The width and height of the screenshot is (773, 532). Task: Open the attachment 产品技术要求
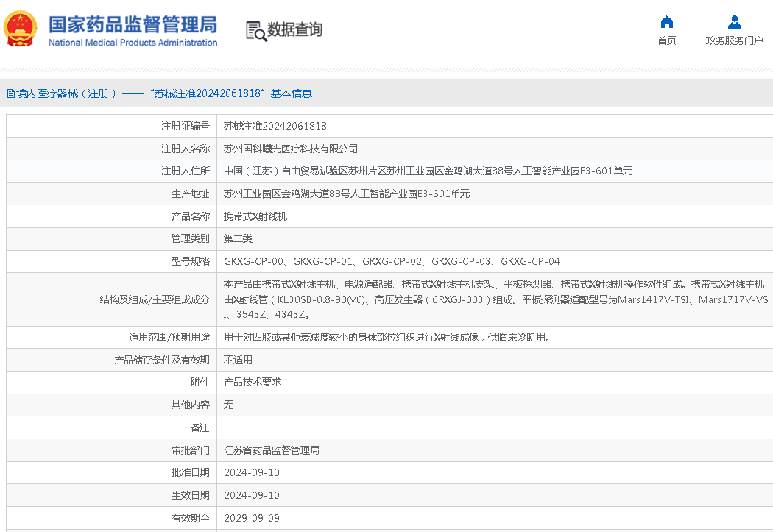pyautogui.click(x=253, y=382)
